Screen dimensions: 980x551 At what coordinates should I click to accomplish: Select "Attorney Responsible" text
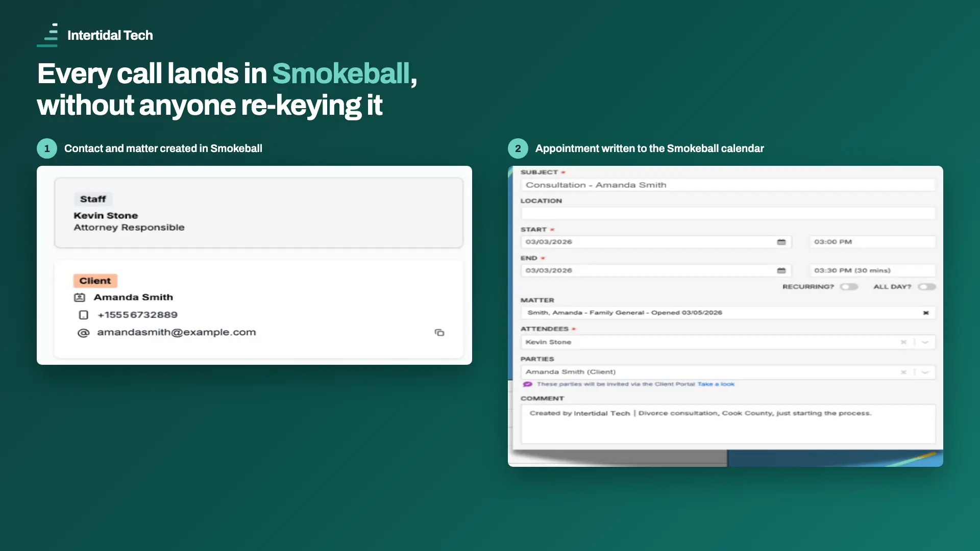[129, 228]
